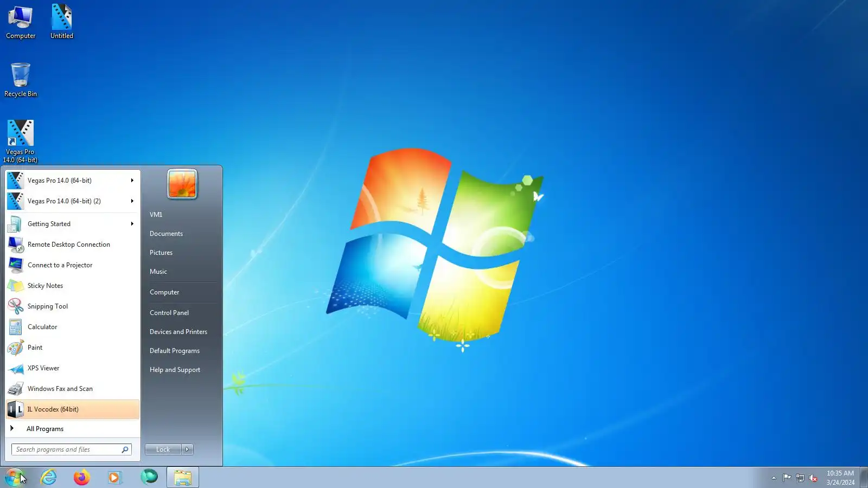
Task: Click the Calculator icon in Start menu
Action: click(15, 327)
